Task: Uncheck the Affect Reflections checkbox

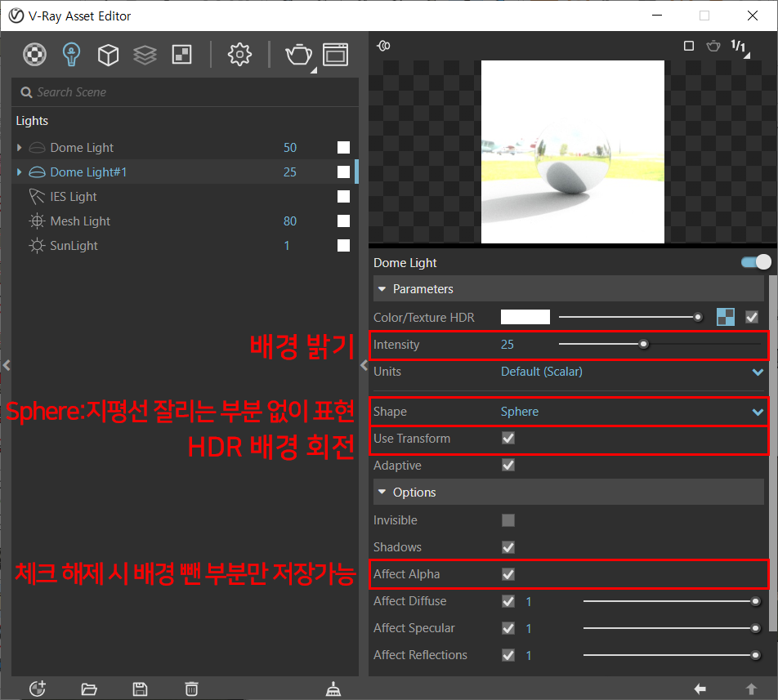Action: click(x=508, y=655)
